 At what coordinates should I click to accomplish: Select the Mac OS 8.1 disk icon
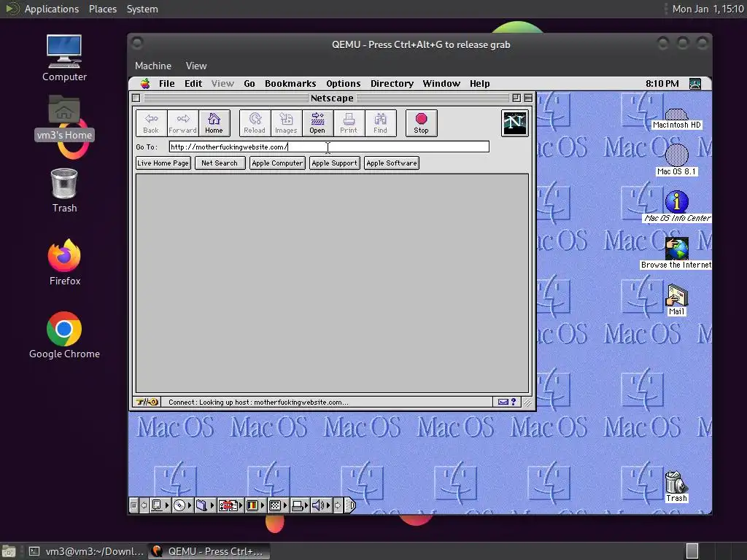(x=676, y=160)
